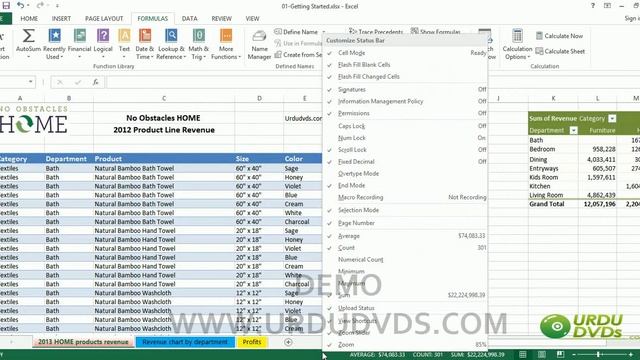Open Customize Quick Access Toolbar dropdown

57,6
